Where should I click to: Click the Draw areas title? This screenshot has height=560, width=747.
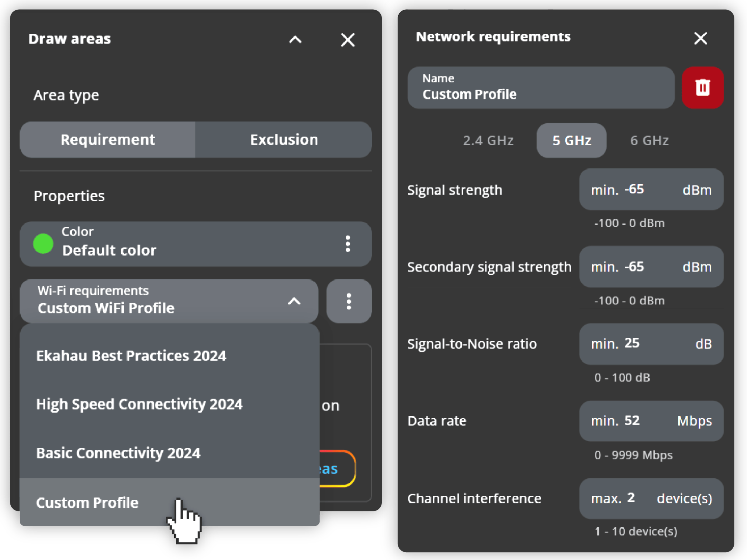(x=69, y=39)
